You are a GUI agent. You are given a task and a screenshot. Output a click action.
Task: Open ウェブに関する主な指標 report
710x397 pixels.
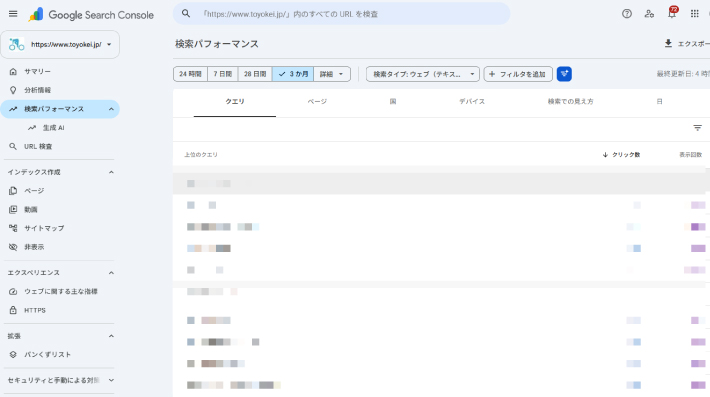[60, 292]
